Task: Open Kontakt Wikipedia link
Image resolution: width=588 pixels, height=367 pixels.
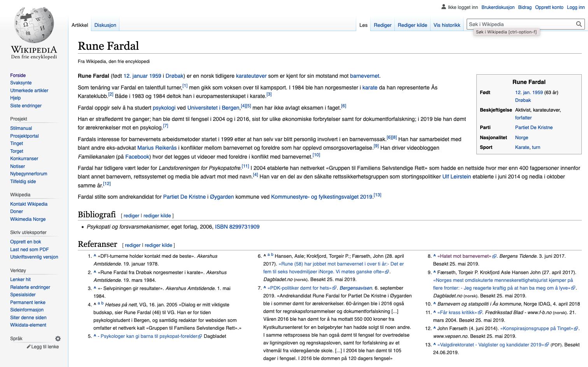Action: (x=29, y=204)
